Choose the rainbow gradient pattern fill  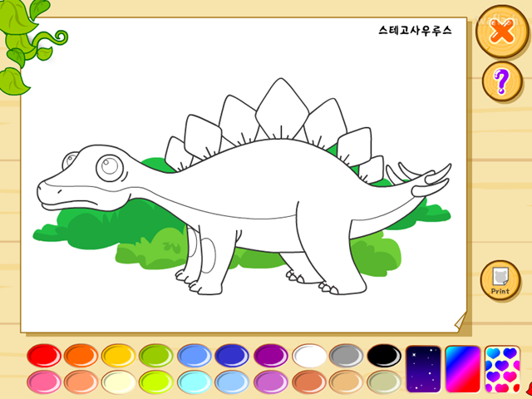[463, 369]
